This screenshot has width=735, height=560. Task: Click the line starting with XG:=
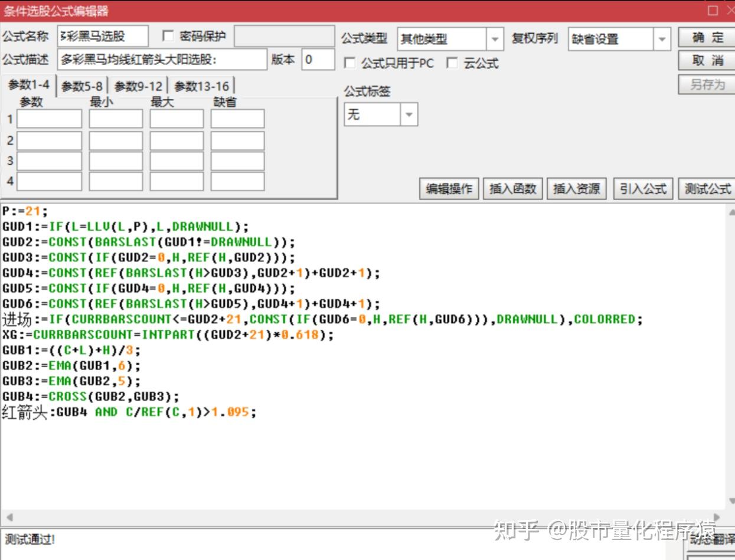click(168, 335)
